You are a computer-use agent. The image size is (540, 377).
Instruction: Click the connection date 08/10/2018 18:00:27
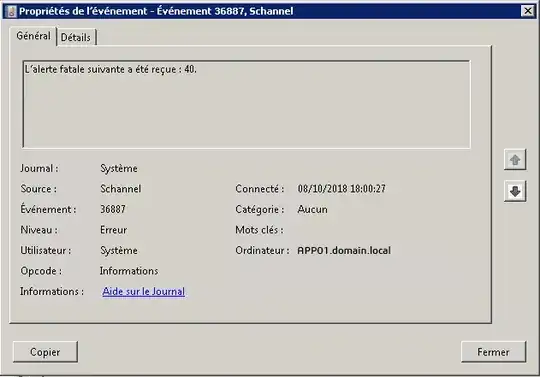tap(342, 189)
